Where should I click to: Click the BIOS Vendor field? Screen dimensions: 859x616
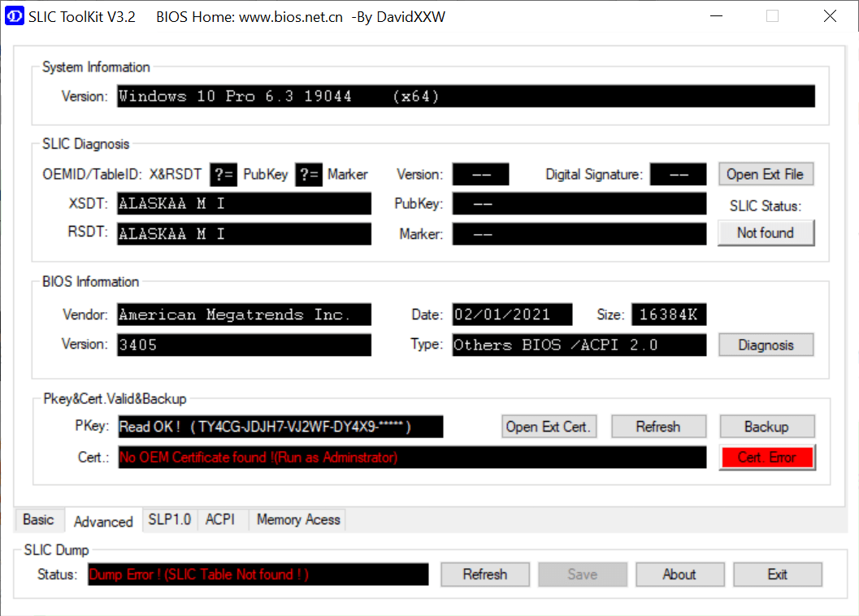coord(244,315)
